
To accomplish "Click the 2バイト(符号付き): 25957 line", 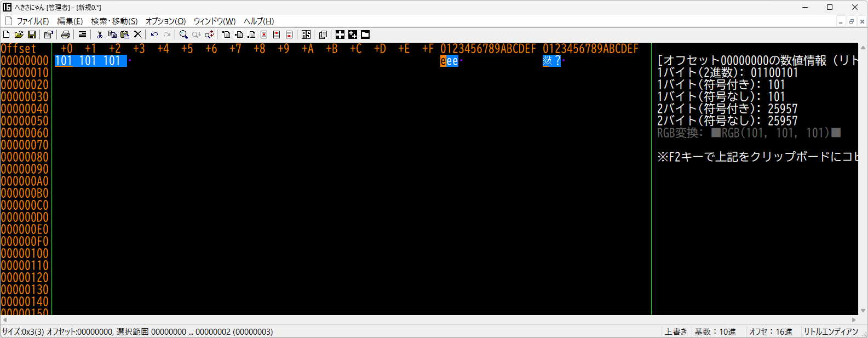I will [x=727, y=109].
